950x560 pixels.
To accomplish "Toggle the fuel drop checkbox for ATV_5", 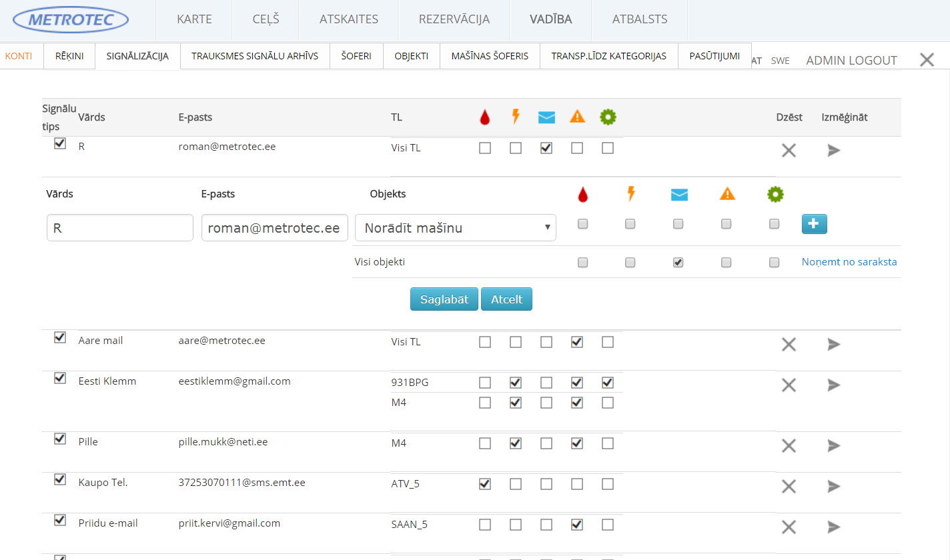I will [485, 484].
